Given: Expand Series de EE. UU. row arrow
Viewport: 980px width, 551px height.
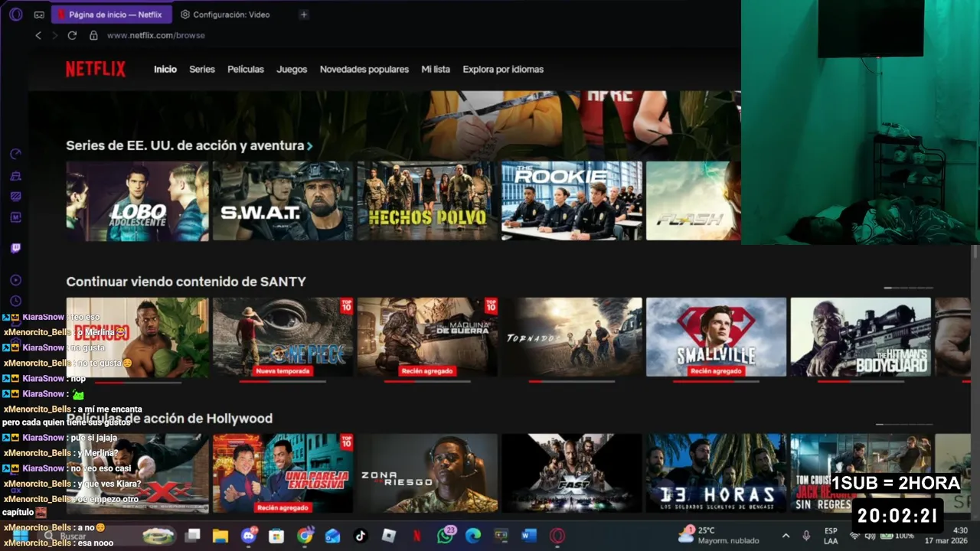Looking at the screenshot, I should coord(309,145).
